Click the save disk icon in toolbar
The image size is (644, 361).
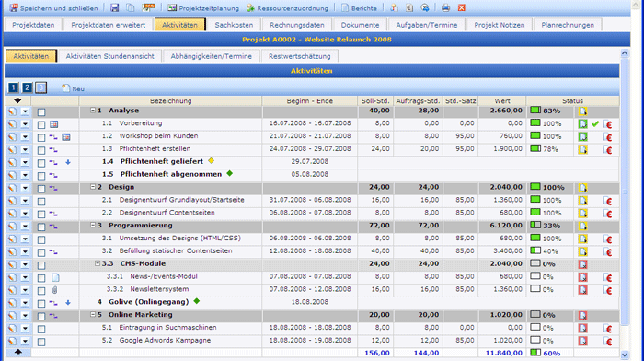coord(115,7)
